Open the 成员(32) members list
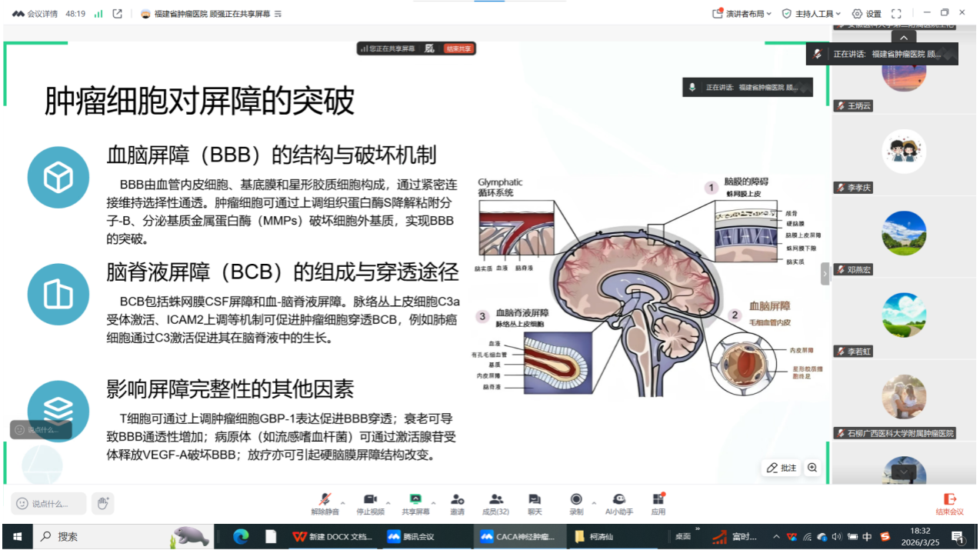The height and width of the screenshot is (550, 980). click(496, 500)
